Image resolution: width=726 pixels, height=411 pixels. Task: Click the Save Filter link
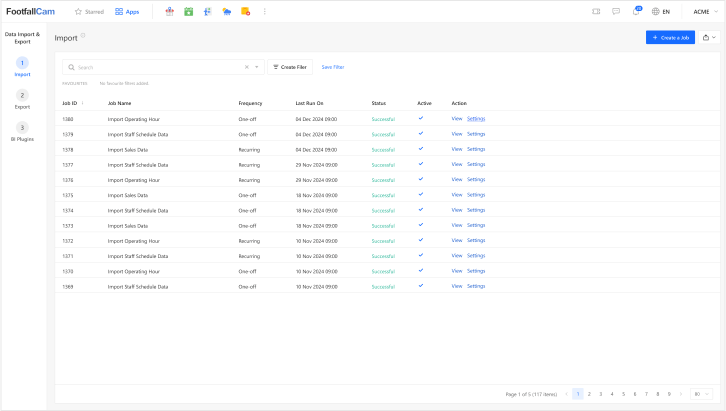(333, 67)
